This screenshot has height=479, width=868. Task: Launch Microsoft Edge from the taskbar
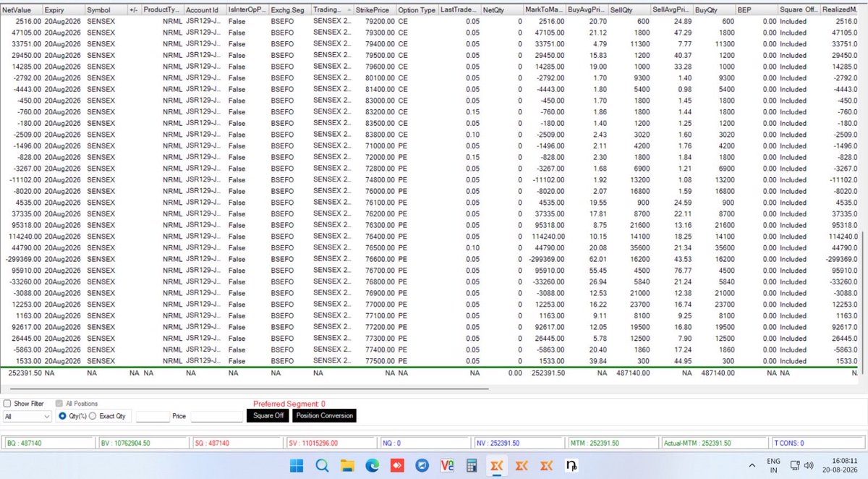(x=372, y=465)
